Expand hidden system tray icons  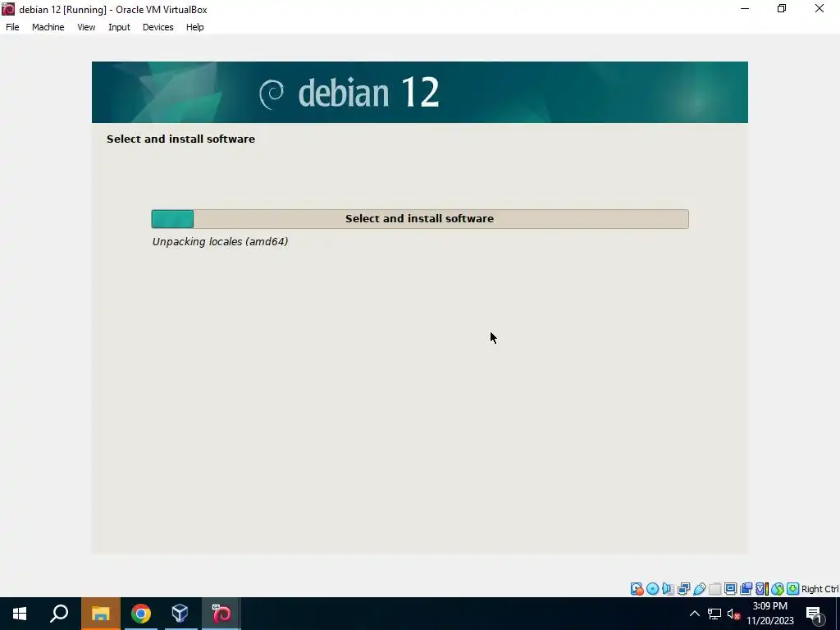694,614
